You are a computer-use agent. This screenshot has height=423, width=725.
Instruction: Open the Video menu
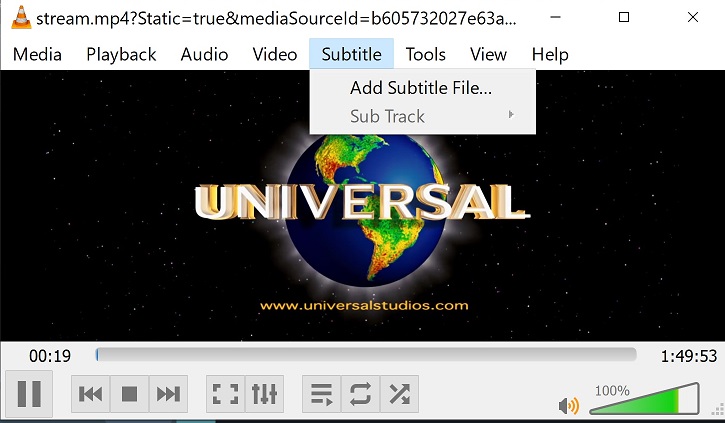click(x=275, y=54)
